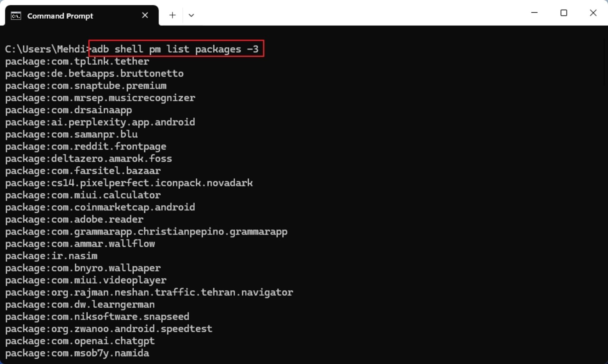
Task: Click the com.reddit.frontpage package line
Action: (86, 147)
